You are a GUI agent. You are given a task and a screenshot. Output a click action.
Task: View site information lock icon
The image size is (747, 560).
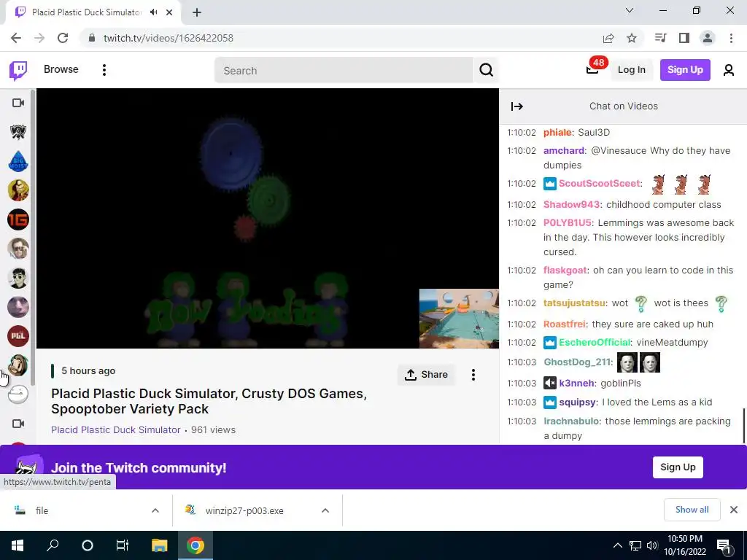coord(92,38)
